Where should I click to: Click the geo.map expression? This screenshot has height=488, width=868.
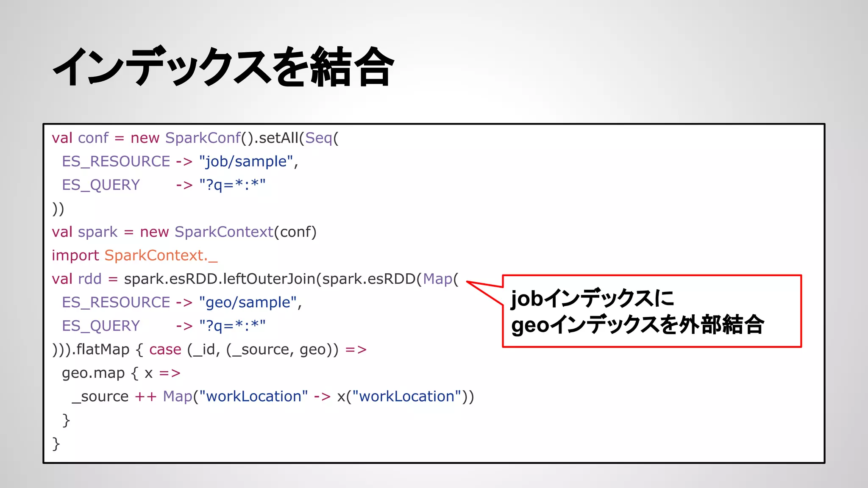tap(93, 373)
